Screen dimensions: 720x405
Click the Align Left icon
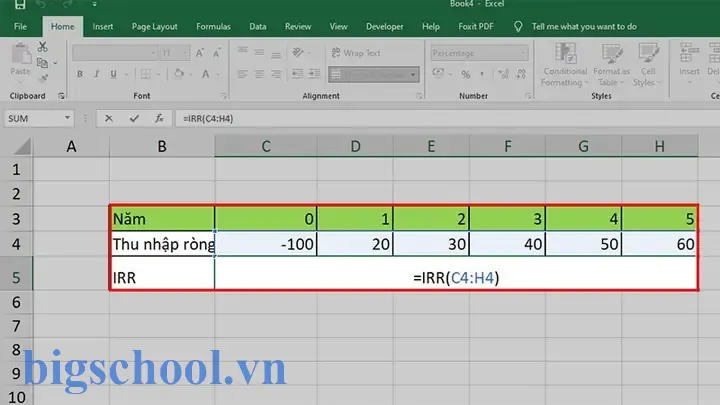coord(242,74)
